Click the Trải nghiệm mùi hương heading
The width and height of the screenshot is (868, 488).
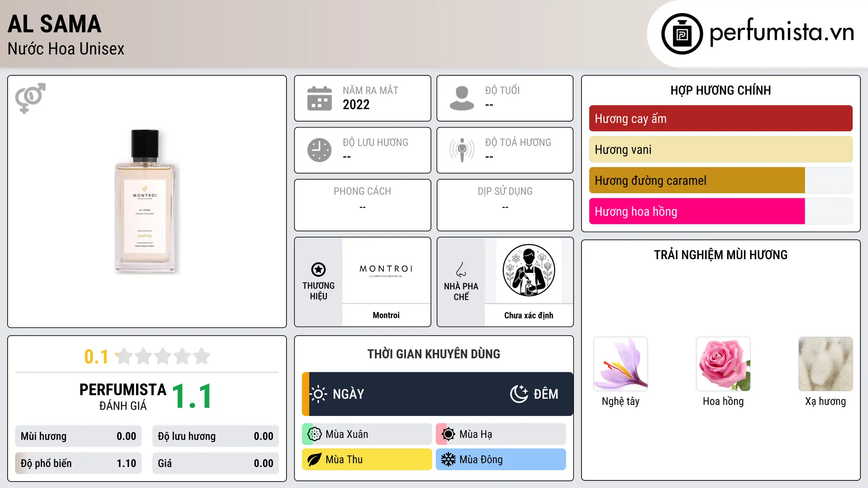click(721, 255)
